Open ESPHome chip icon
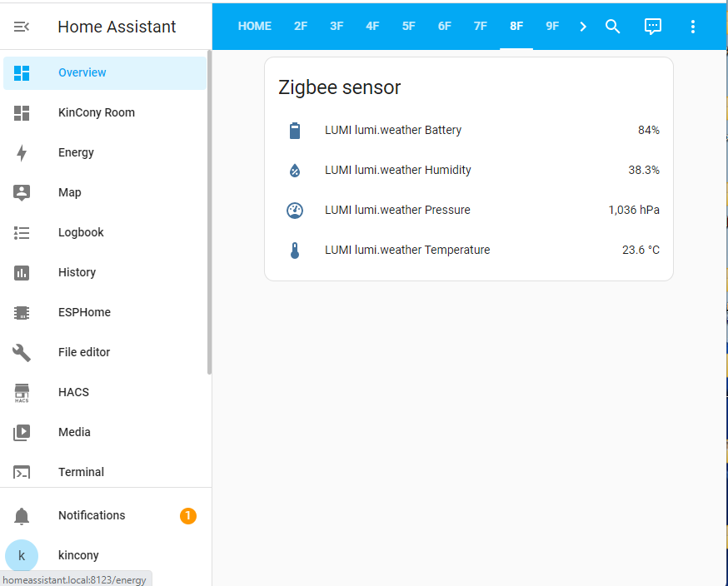728x586 pixels. (x=22, y=312)
